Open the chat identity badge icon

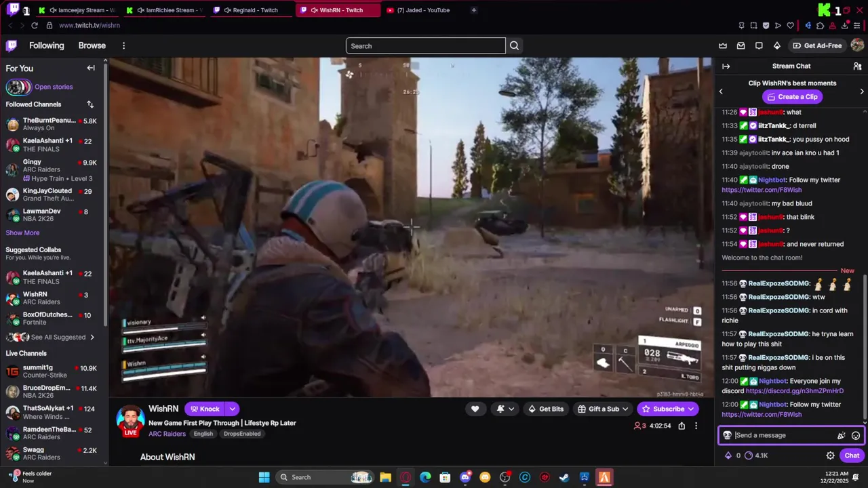tap(727, 435)
